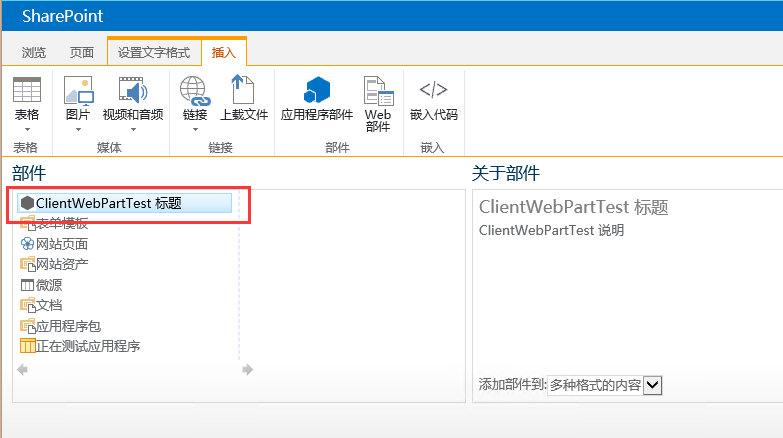
Task: Switch to the 设置文字格式 tab
Action: [154, 52]
